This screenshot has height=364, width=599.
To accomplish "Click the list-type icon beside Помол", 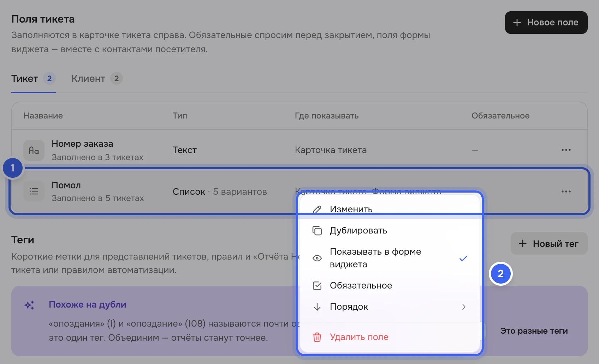I will (x=34, y=191).
